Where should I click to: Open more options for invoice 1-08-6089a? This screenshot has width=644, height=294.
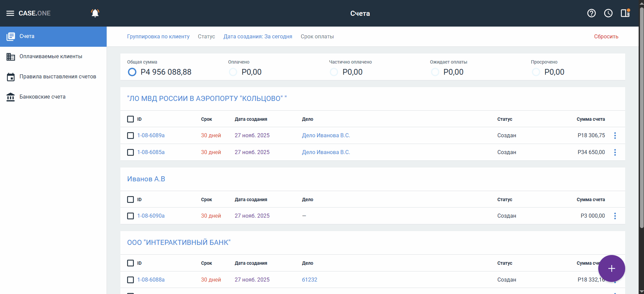pos(615,136)
